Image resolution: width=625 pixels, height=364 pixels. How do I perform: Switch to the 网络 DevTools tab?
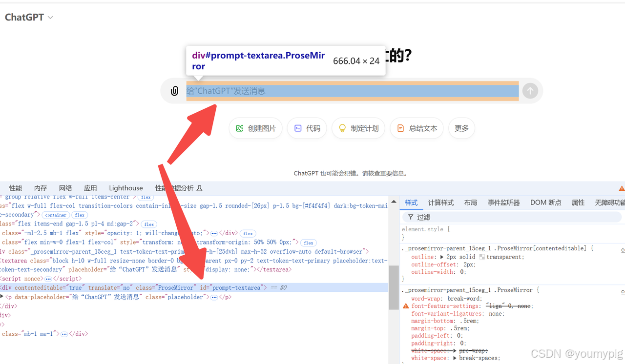[65, 188]
